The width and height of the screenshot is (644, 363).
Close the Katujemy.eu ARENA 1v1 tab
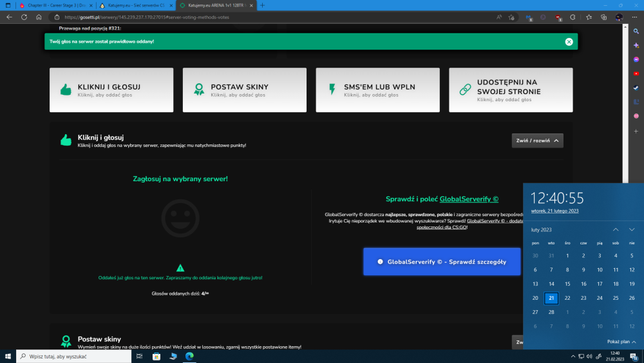click(251, 5)
